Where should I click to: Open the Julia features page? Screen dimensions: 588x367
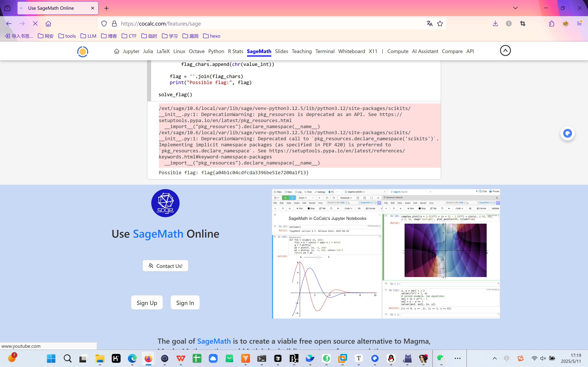coord(148,51)
